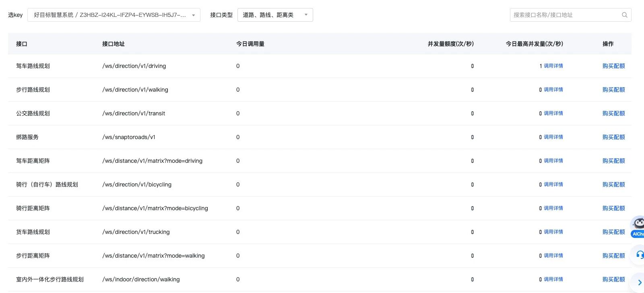644x293 pixels.
Task: Open 调用详情 for 驾车距离矩阵
Action: 553,161
